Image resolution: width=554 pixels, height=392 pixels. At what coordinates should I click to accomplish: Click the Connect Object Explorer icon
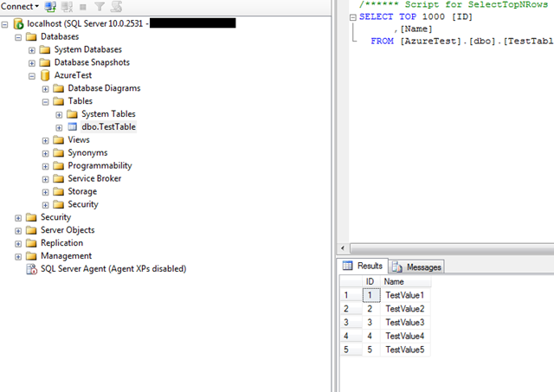50,6
